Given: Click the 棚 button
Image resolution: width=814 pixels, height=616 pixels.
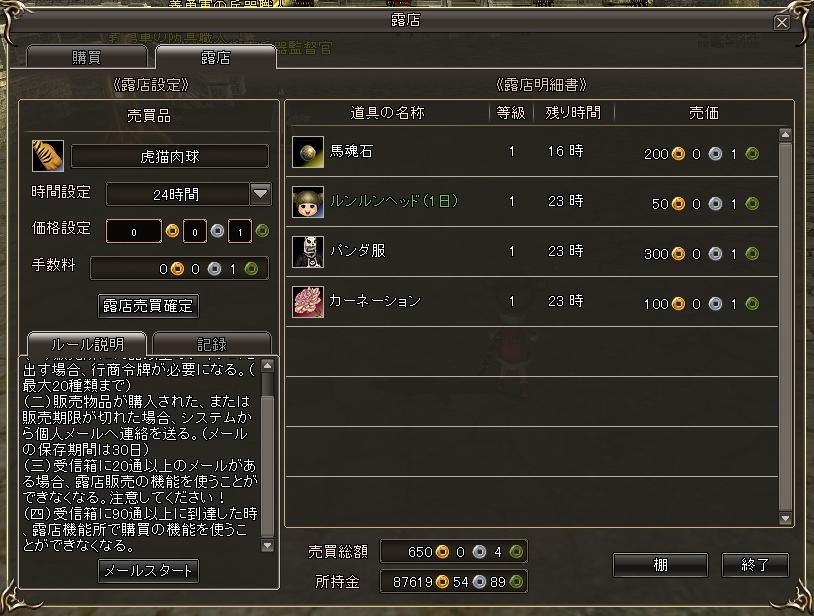Looking at the screenshot, I should pyautogui.click(x=660, y=565).
